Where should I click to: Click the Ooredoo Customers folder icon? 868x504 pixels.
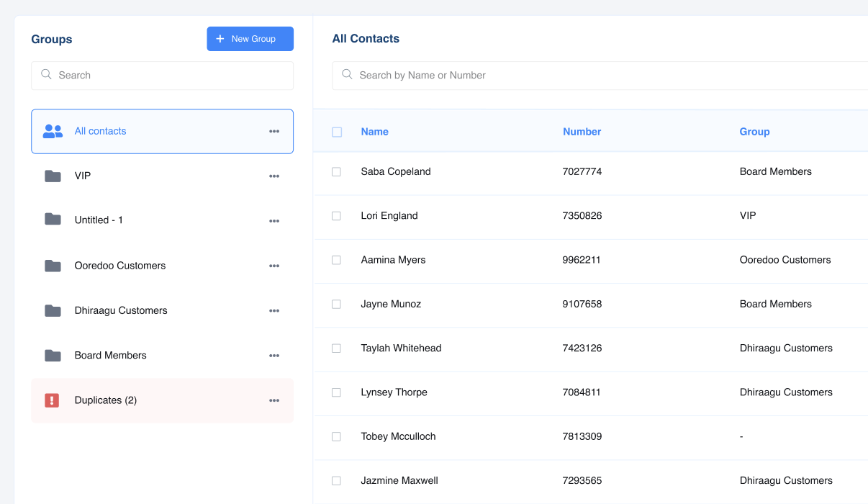[53, 266]
